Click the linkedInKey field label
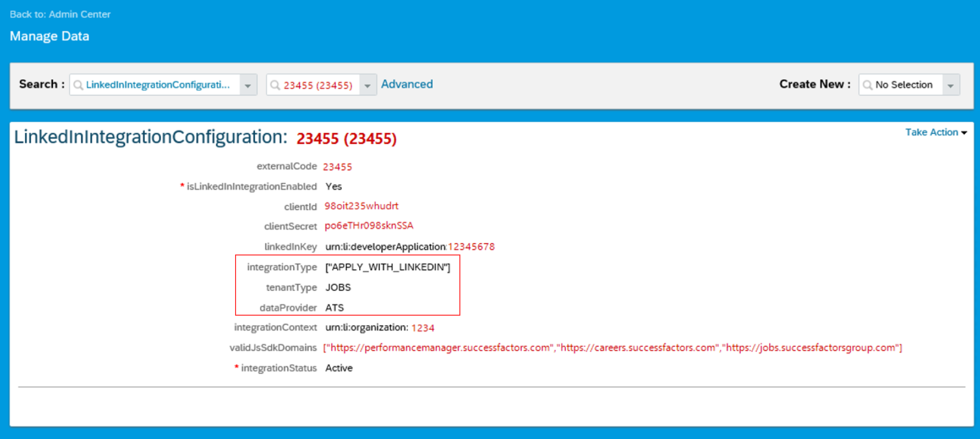 coord(290,247)
